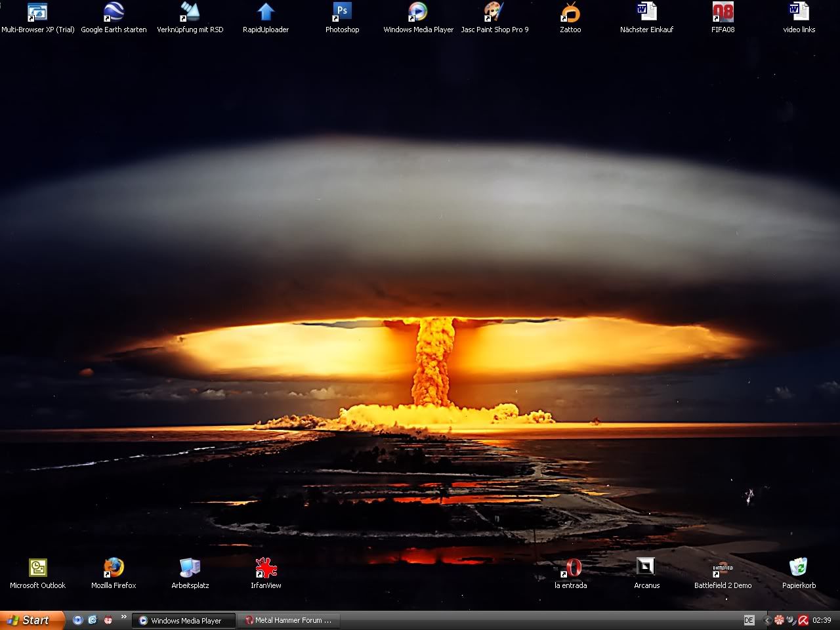The height and width of the screenshot is (630, 840).
Task: Click the orange flower tray icon
Action: tap(779, 620)
